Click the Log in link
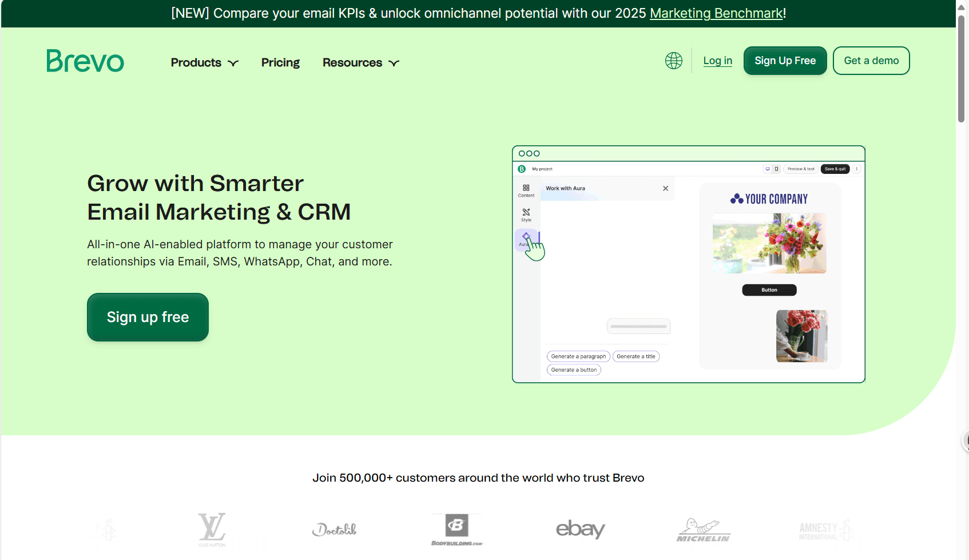Screen dimensions: 969x560 click(x=717, y=61)
